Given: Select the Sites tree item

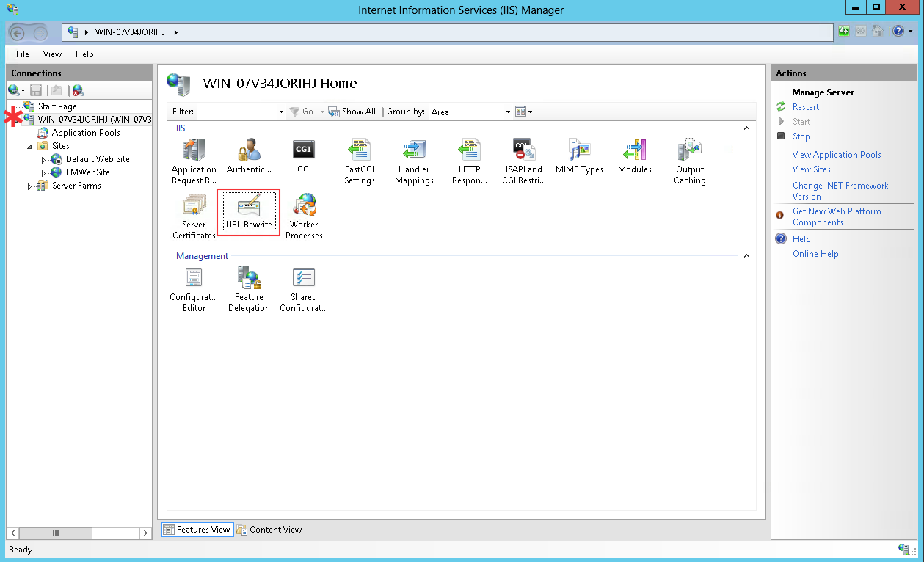Looking at the screenshot, I should (x=61, y=146).
